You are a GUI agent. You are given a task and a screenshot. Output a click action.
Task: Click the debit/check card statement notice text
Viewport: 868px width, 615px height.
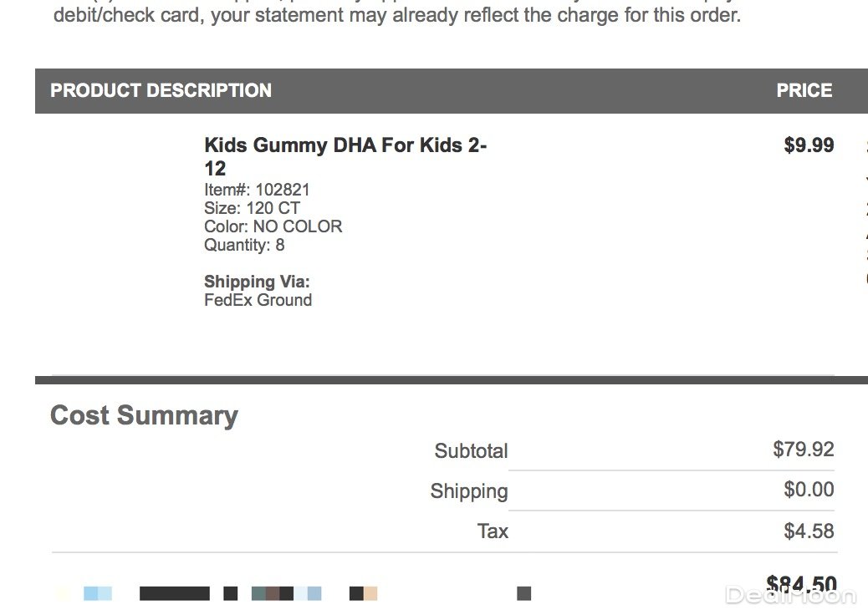(396, 15)
